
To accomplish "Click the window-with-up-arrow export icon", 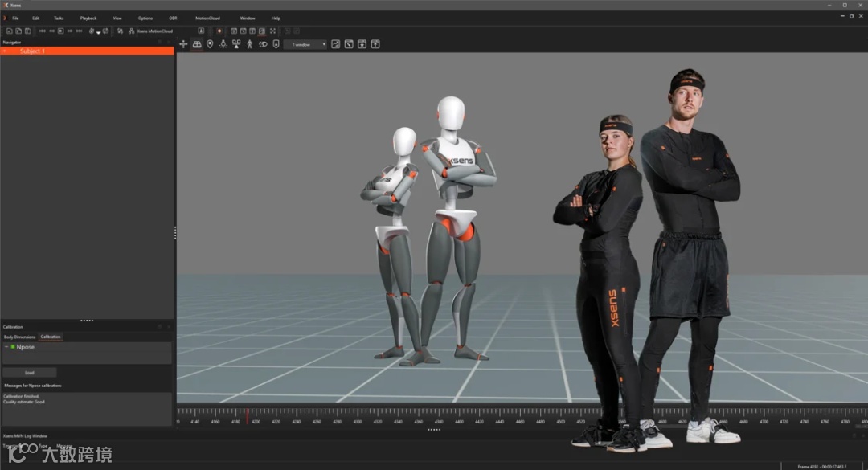I will pos(375,44).
